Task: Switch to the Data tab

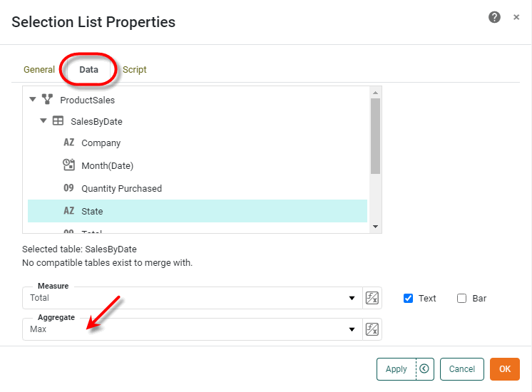Action: point(88,70)
